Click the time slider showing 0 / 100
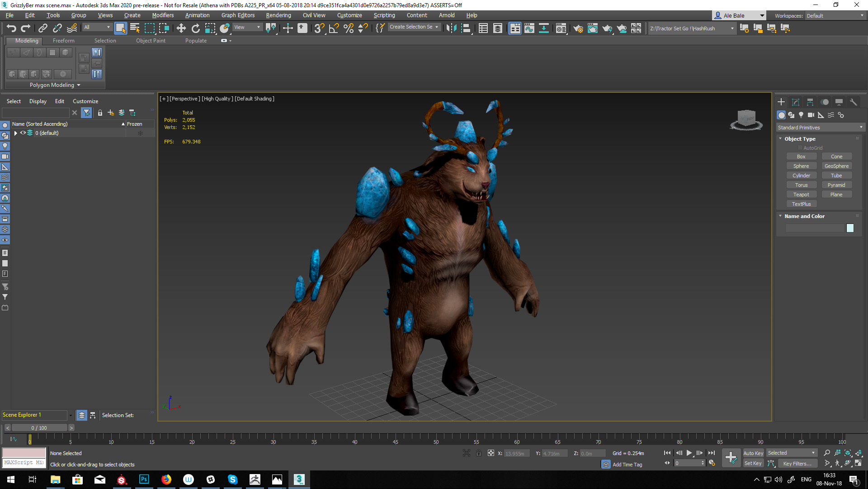Viewport: 868px width, 489px height. [x=39, y=427]
